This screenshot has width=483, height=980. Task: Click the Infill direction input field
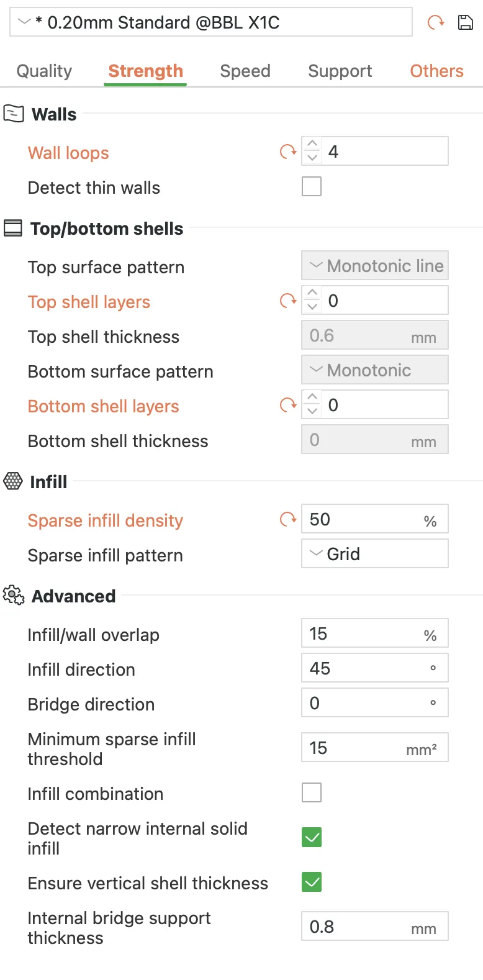(375, 668)
